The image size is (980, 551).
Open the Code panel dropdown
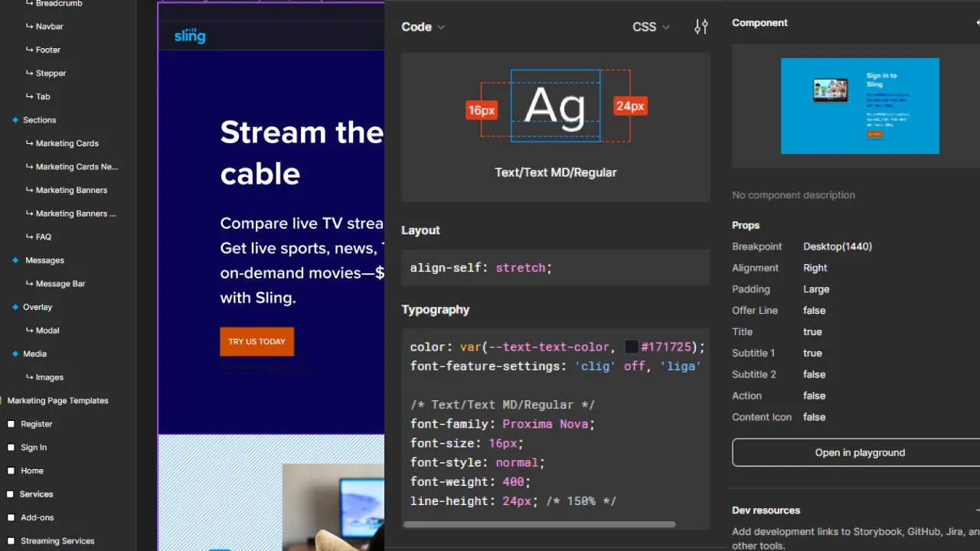423,27
